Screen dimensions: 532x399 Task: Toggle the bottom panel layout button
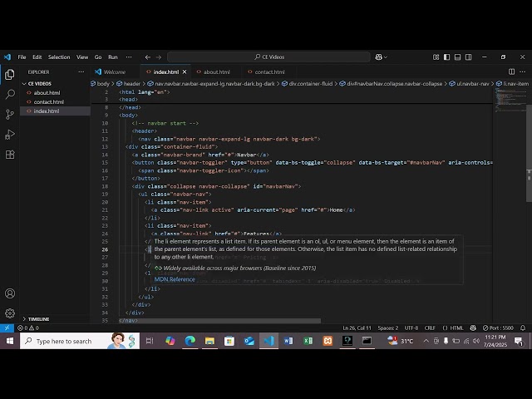[457, 57]
